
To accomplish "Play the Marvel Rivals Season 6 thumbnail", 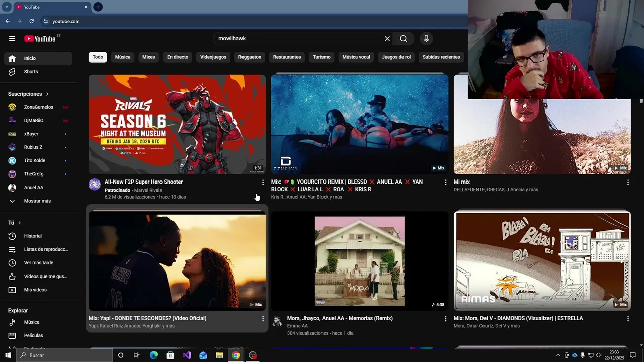I will pos(177,125).
